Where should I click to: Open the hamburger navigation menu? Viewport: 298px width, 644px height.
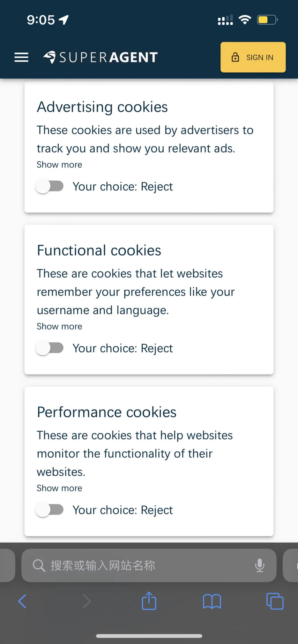tap(21, 57)
